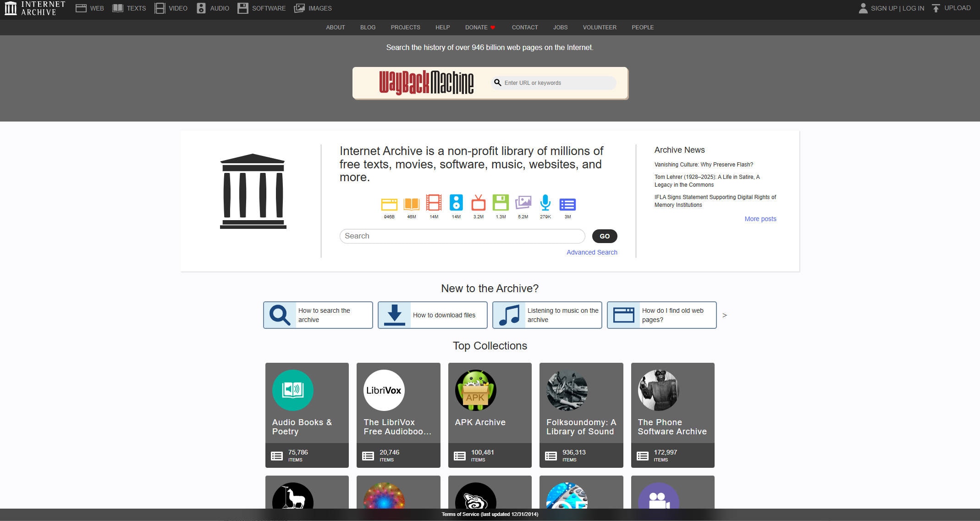Image resolution: width=980 pixels, height=521 pixels.
Task: Open the LibriVox Free Audiobook collection
Action: pyautogui.click(x=398, y=415)
